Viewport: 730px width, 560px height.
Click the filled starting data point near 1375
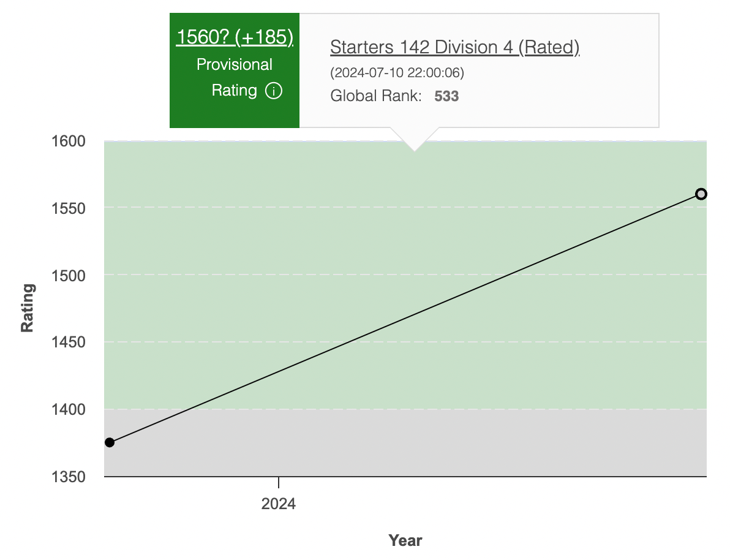pos(109,442)
